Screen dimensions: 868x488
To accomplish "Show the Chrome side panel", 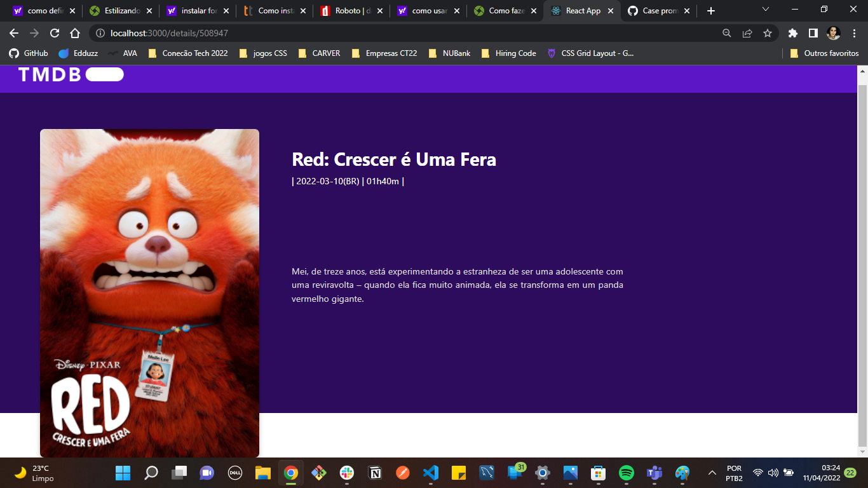I will (x=813, y=33).
